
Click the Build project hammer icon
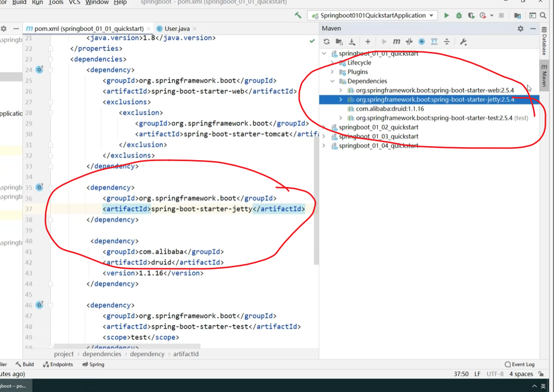click(298, 15)
